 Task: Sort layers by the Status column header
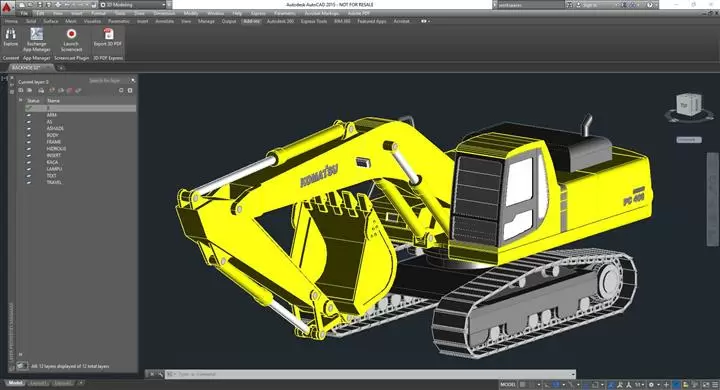tap(33, 100)
